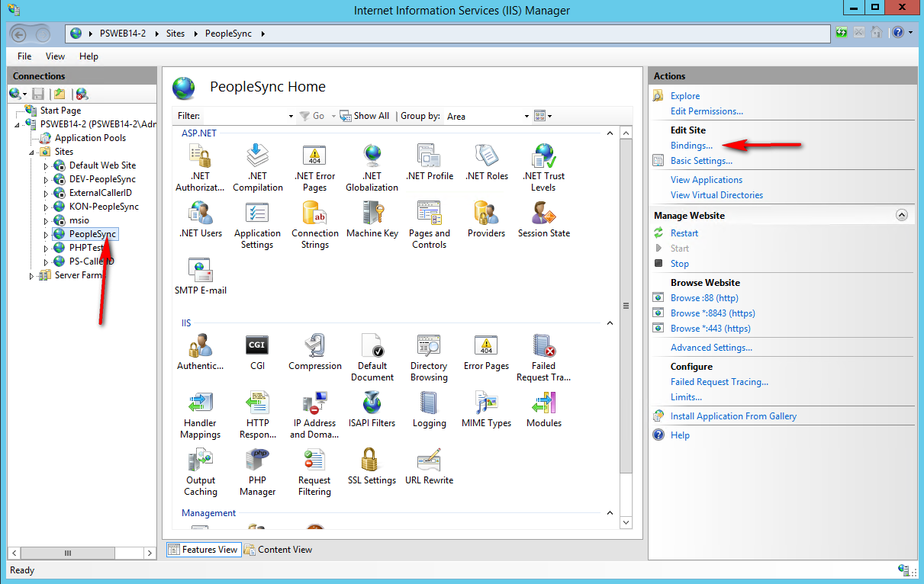Image resolution: width=924 pixels, height=584 pixels.
Task: Open Request Filtering feature
Action: [x=314, y=472]
